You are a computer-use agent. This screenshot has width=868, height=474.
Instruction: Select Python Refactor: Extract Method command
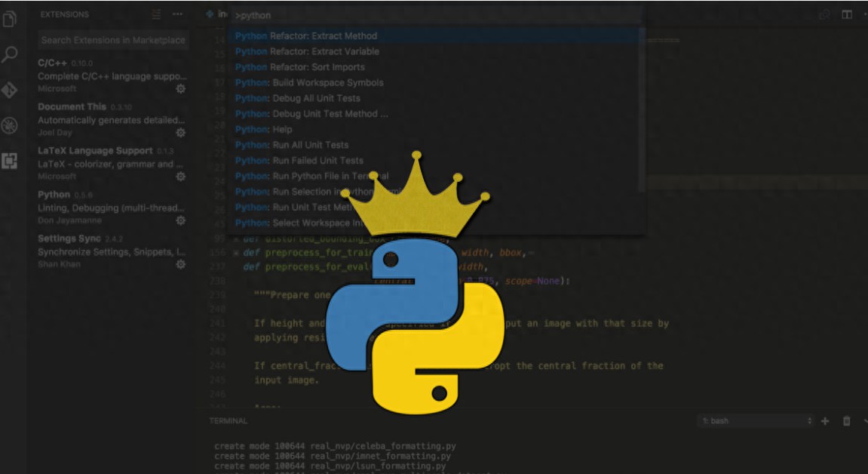pyautogui.click(x=434, y=36)
